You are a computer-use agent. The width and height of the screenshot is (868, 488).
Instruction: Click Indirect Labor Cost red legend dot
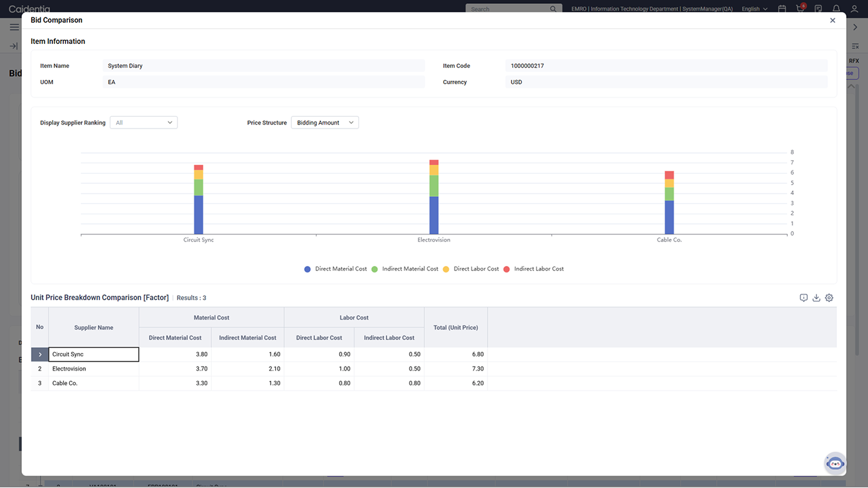click(x=507, y=269)
